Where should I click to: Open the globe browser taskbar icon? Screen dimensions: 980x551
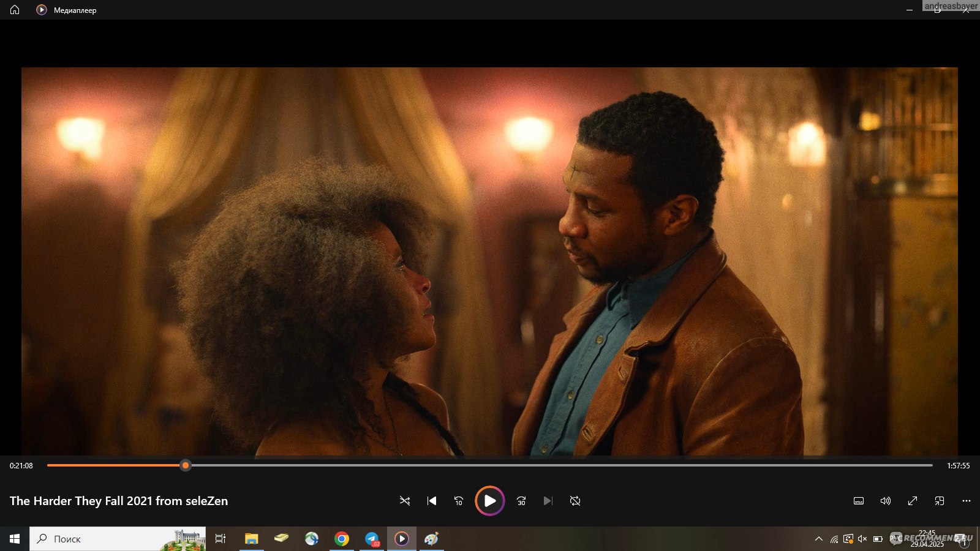pos(312,539)
